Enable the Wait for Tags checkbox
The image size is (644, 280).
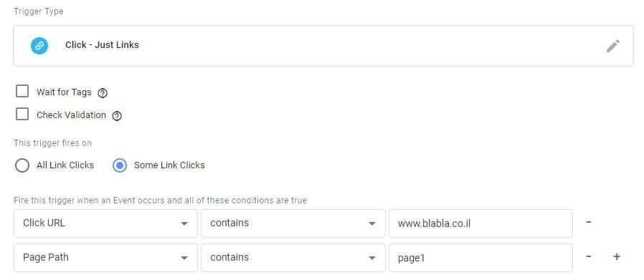coord(22,91)
